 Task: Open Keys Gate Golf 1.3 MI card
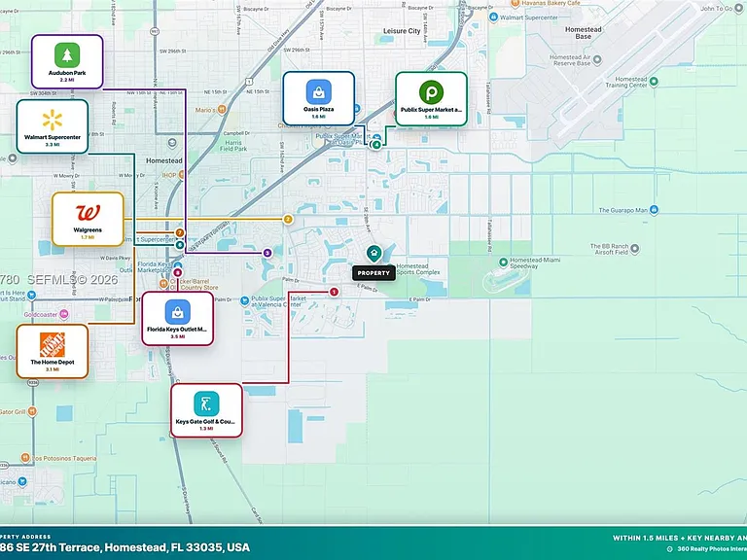click(x=206, y=410)
